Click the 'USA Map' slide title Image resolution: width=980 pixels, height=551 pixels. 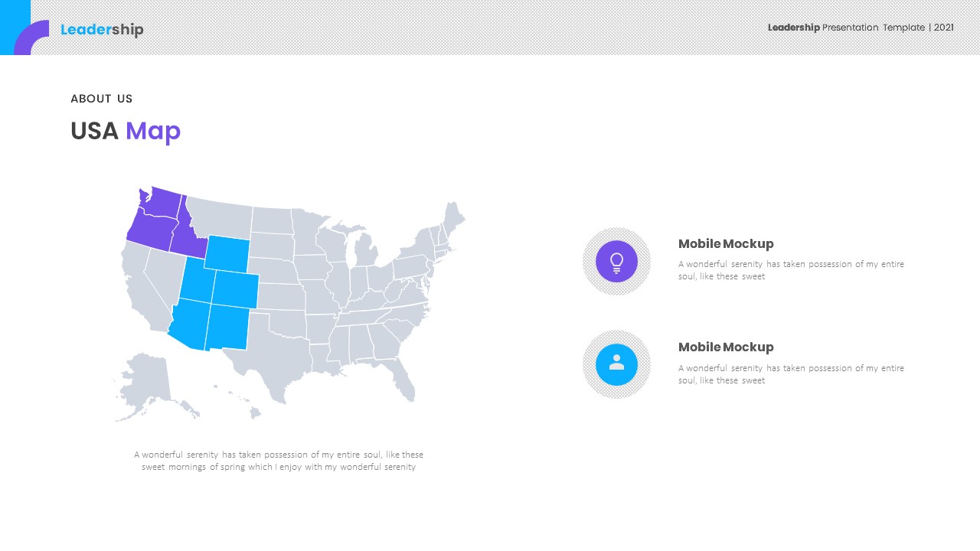click(126, 131)
